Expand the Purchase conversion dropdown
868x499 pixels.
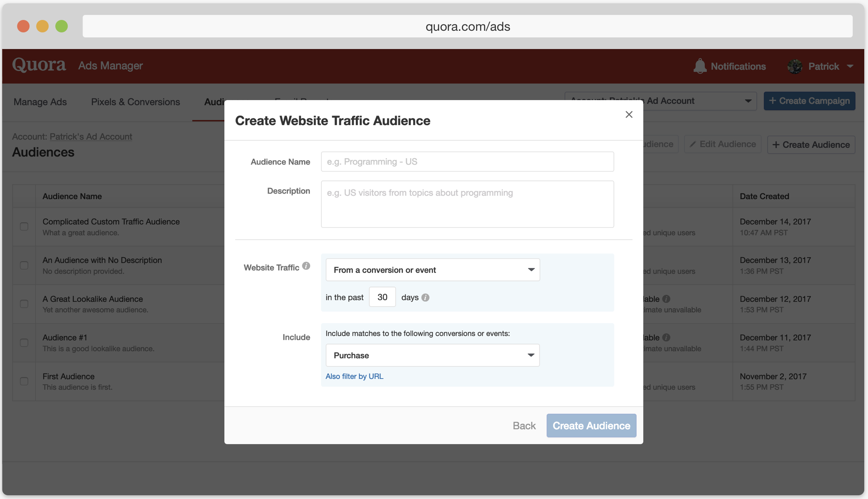click(432, 355)
